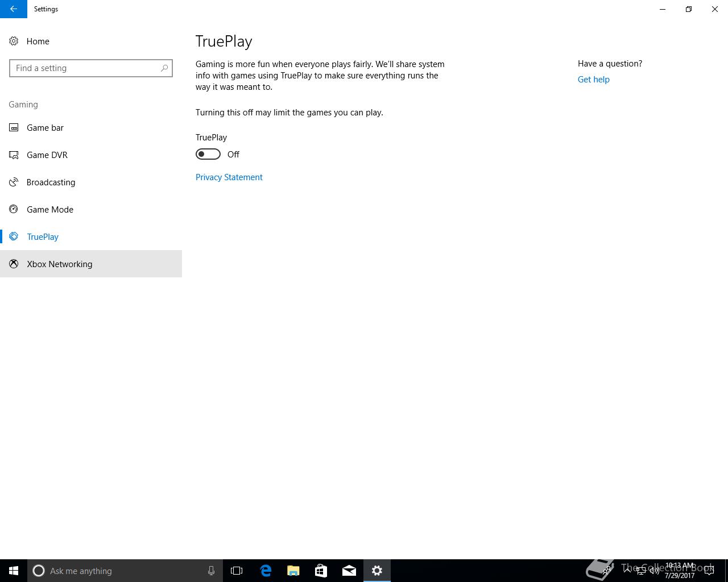The height and width of the screenshot is (582, 728).
Task: Open the Microsoft Store taskbar icon
Action: click(x=321, y=571)
